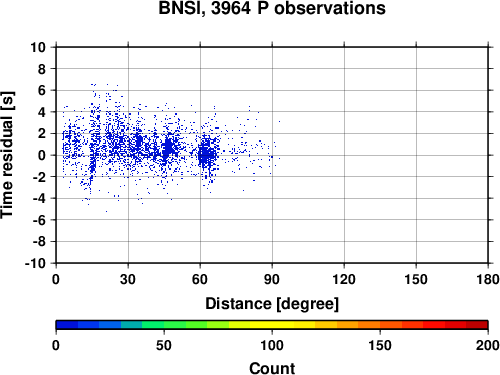Image resolution: width=500 pixels, height=375 pixels.
Task: Click the x-axis tick label '180'
Action: coord(488,279)
